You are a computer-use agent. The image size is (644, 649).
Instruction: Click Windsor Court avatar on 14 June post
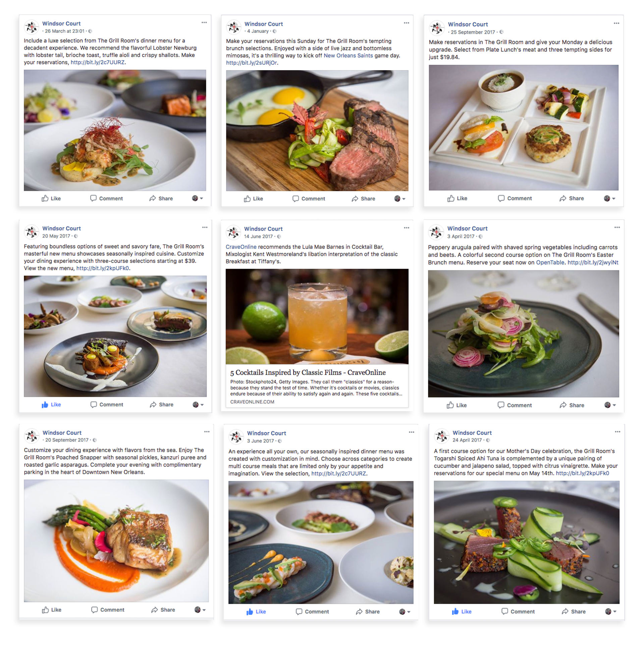coord(233,232)
